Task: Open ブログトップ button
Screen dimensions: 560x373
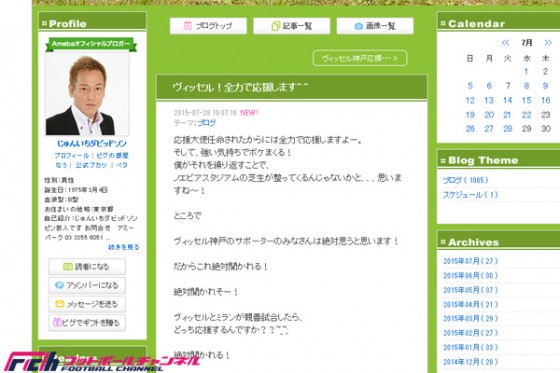Action: coord(208,26)
